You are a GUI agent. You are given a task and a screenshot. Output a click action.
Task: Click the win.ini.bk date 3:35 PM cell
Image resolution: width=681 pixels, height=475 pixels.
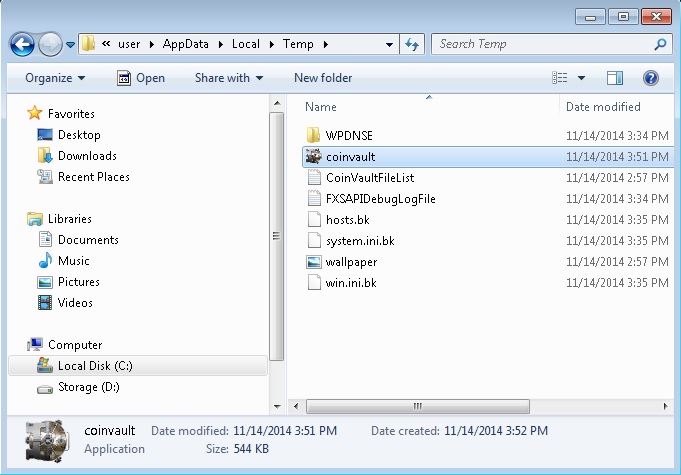617,283
